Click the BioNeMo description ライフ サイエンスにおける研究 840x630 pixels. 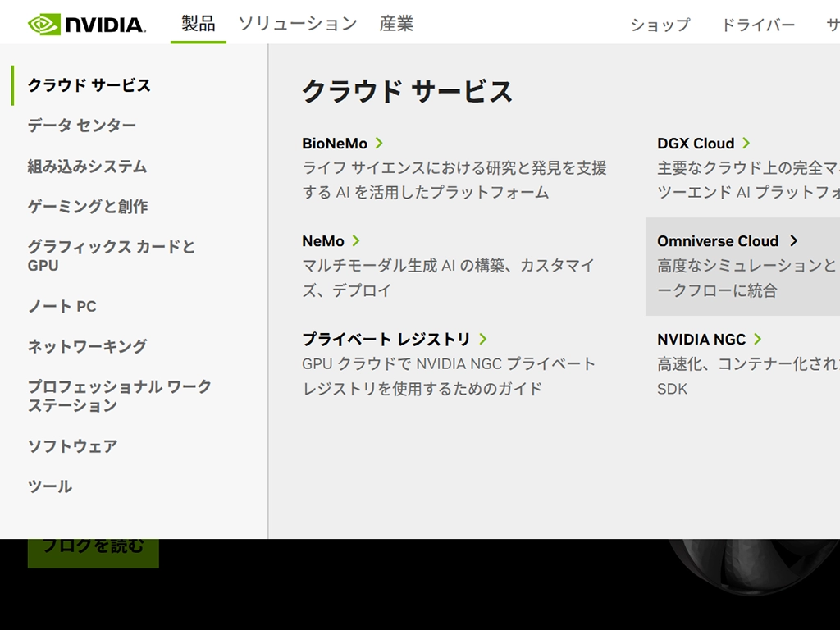click(454, 180)
